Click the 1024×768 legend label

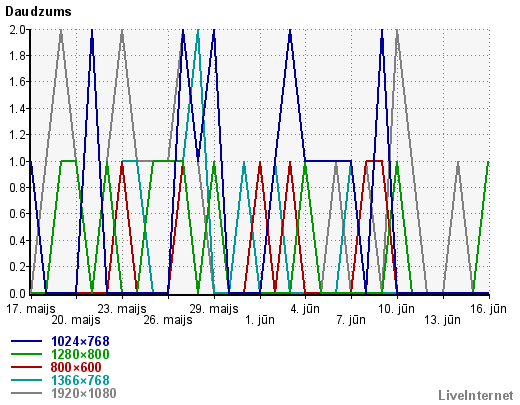80,341
